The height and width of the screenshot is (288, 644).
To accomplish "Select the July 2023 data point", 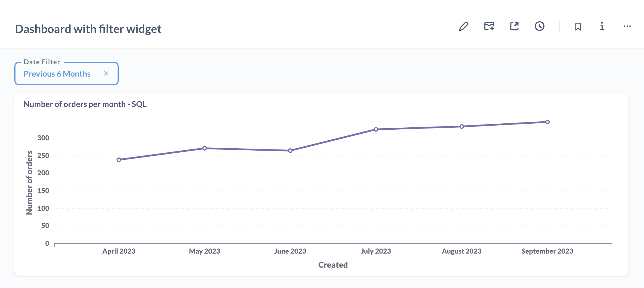I will point(376,129).
